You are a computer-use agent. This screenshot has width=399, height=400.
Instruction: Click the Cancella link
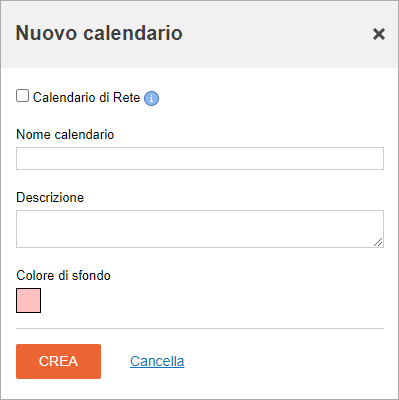[x=157, y=361]
